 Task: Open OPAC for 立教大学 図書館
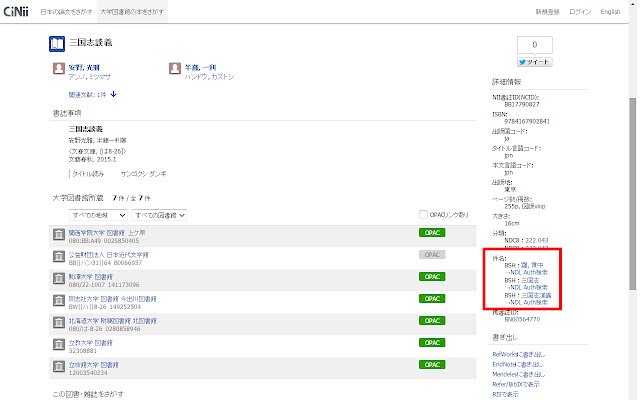pos(432,343)
